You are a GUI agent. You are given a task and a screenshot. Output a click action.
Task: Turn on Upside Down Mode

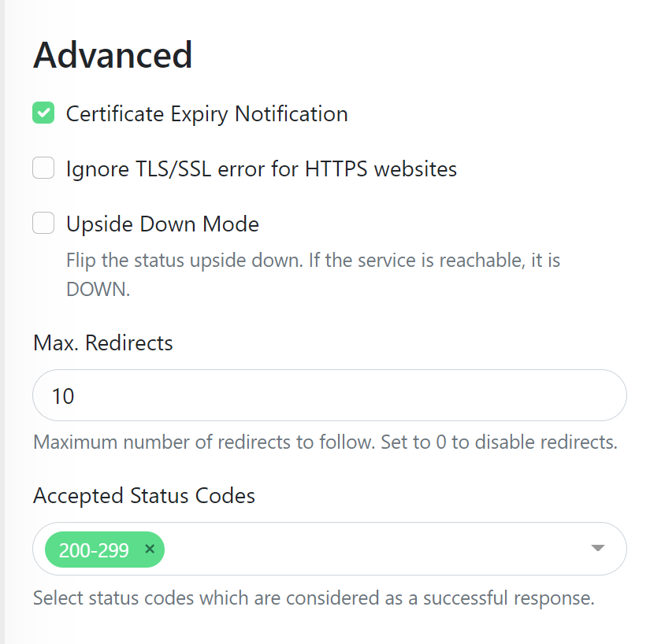pos(43,223)
